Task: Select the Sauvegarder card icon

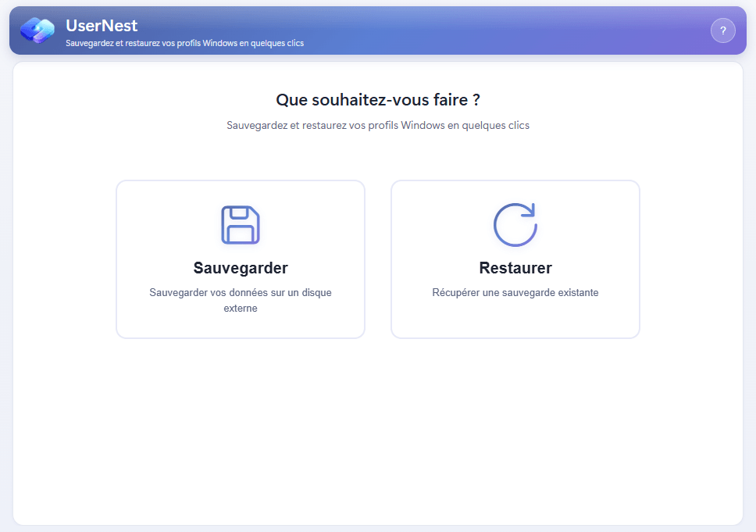Action: pos(240,225)
